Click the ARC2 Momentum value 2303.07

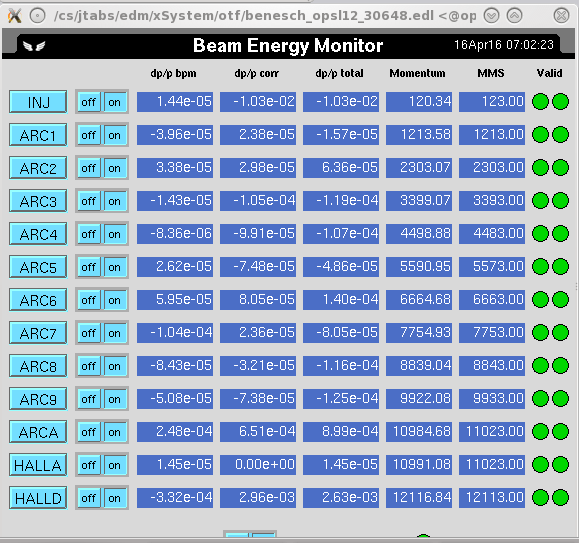click(419, 168)
